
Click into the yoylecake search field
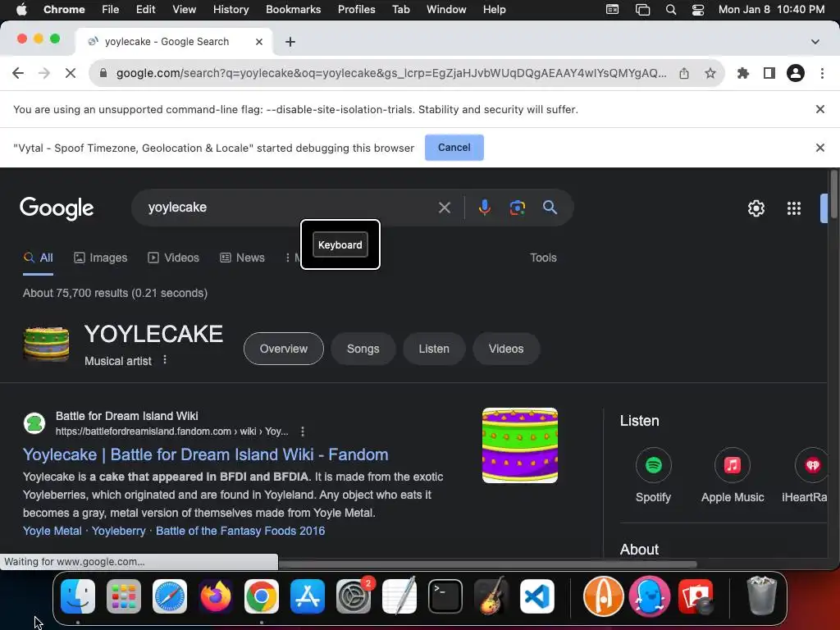point(290,208)
